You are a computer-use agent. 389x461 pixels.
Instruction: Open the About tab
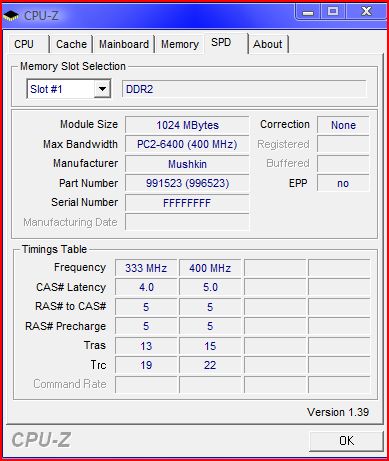tap(268, 44)
